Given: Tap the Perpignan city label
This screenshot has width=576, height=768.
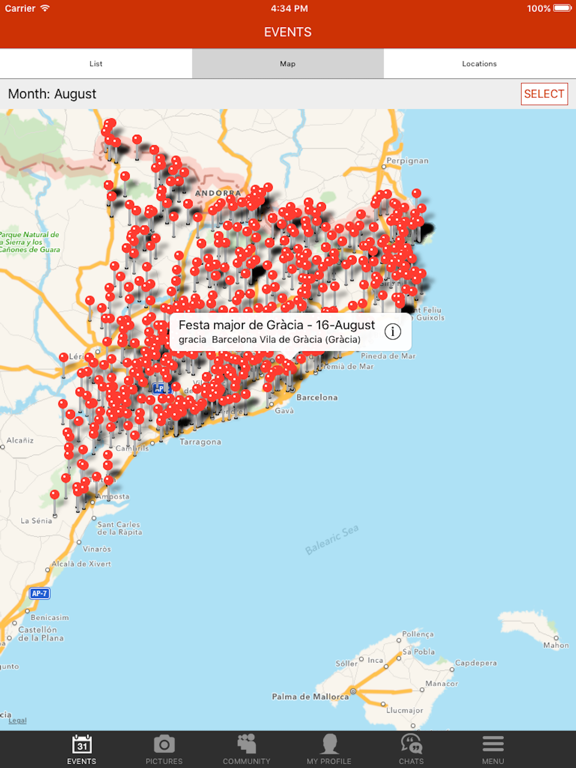Looking at the screenshot, I should 408,161.
